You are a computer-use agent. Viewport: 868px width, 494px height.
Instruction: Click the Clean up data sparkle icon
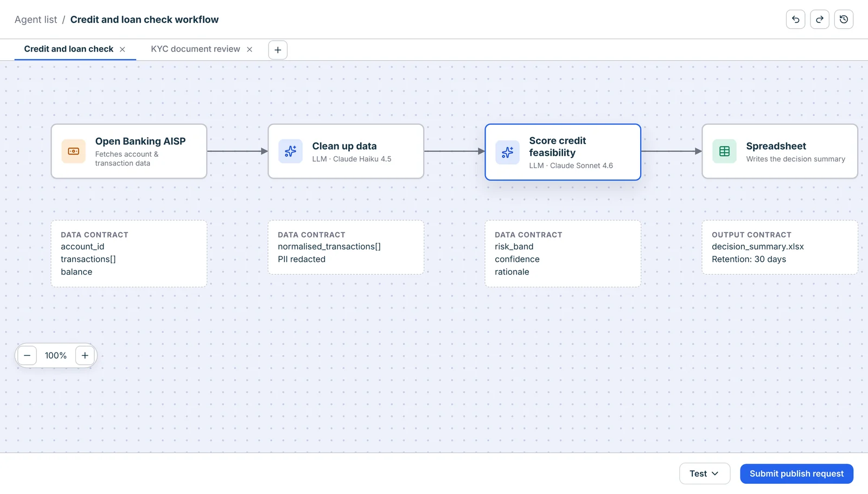(291, 151)
